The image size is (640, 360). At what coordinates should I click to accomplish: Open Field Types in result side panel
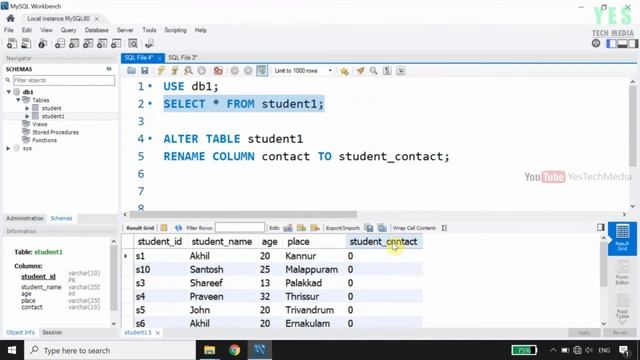622,307
